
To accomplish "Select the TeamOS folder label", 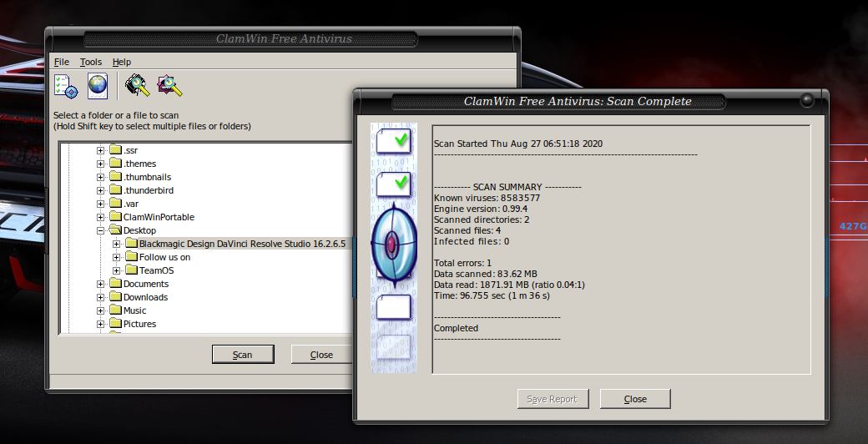I will click(x=157, y=270).
